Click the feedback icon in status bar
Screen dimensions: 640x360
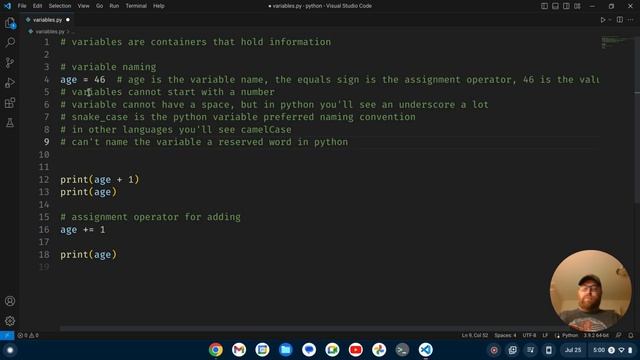(619, 335)
